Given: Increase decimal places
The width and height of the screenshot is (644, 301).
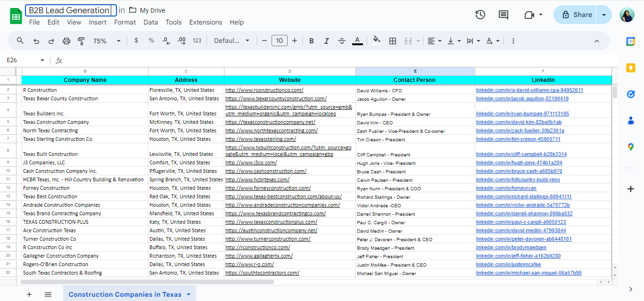Looking at the screenshot, I should pyautogui.click(x=182, y=41).
